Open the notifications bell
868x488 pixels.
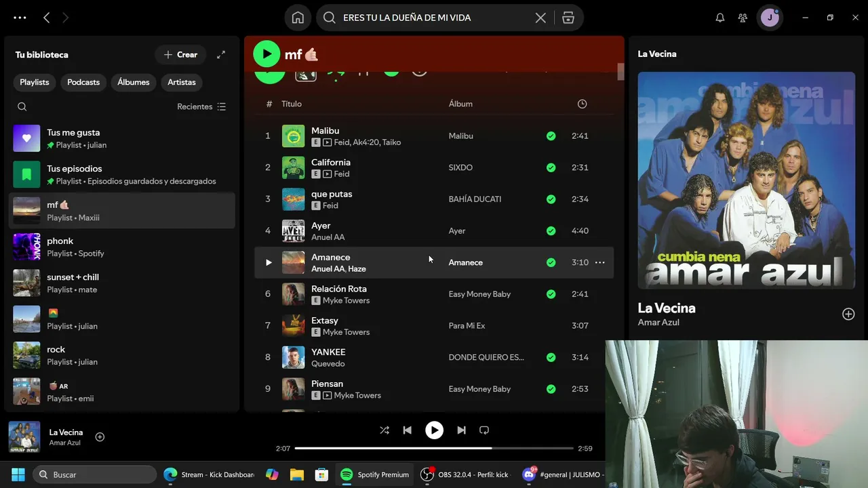[720, 18]
